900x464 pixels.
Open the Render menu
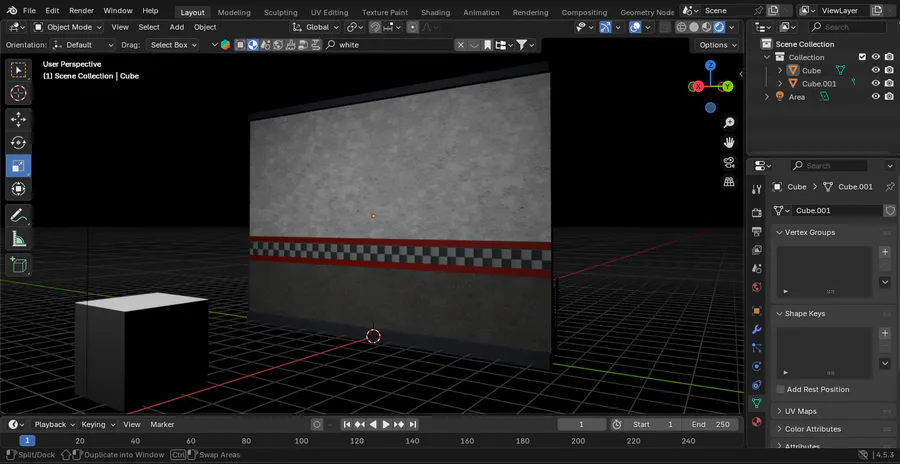point(81,10)
